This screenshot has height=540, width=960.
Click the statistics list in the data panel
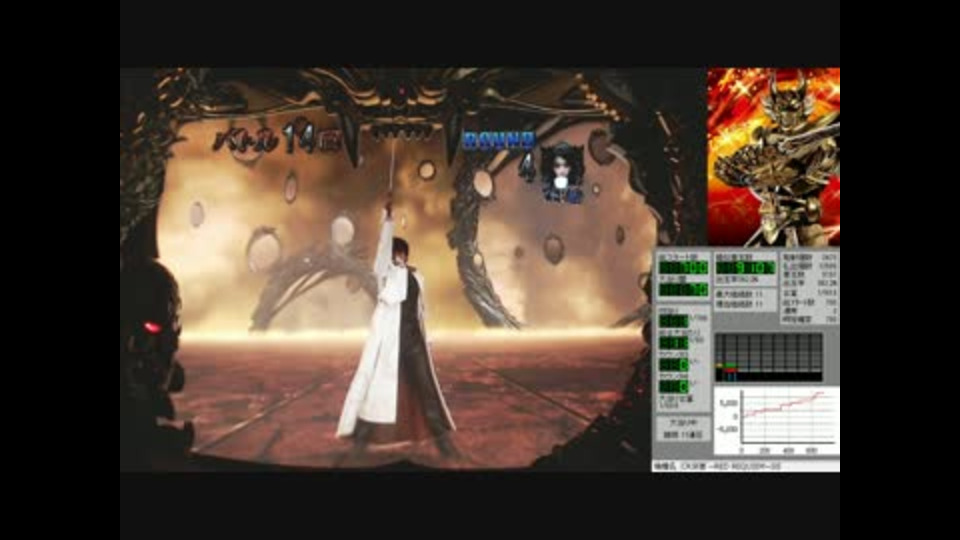tap(809, 288)
